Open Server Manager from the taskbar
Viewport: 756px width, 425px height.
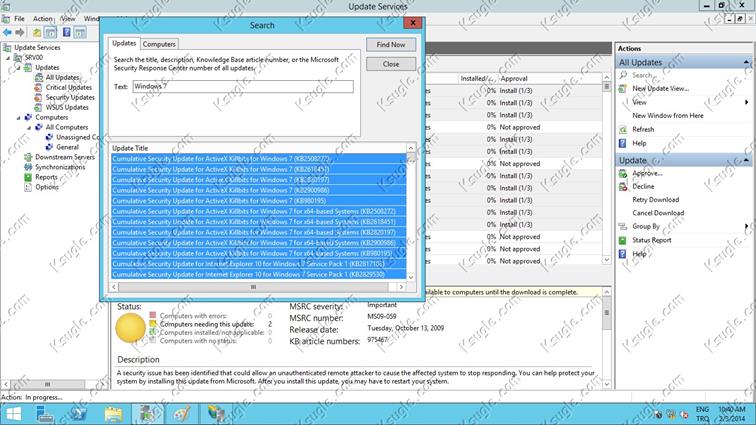coord(44,414)
